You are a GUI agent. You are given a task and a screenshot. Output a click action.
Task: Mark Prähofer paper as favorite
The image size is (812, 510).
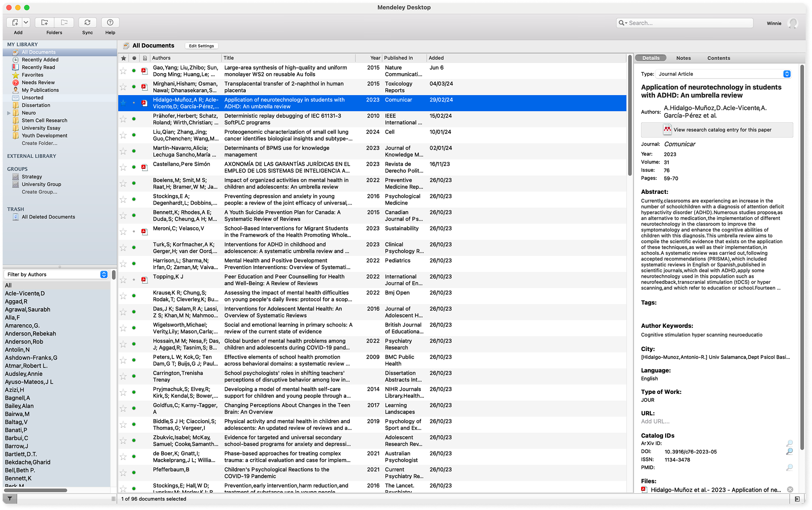coord(123,119)
